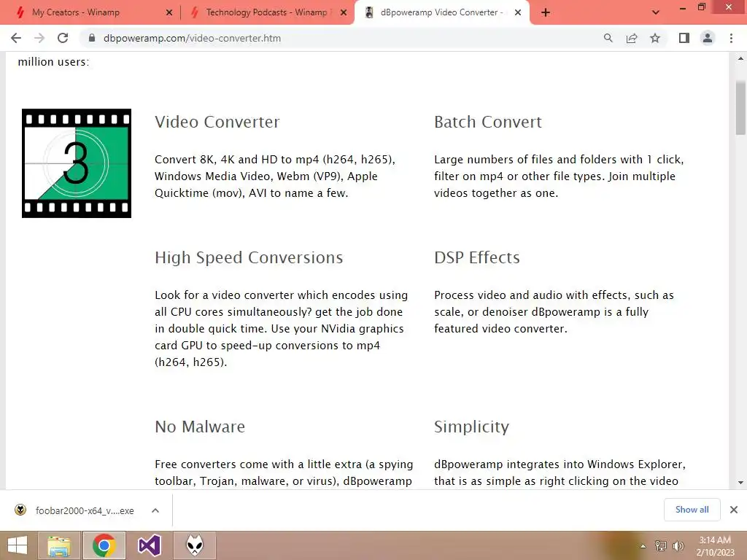Screen dimensions: 747x560
Task: Expand the foobar2000 download options chevron
Action: pos(155,510)
